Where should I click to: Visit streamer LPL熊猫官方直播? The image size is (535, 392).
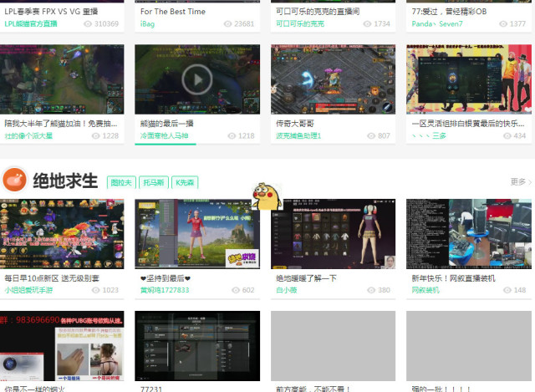(x=31, y=24)
